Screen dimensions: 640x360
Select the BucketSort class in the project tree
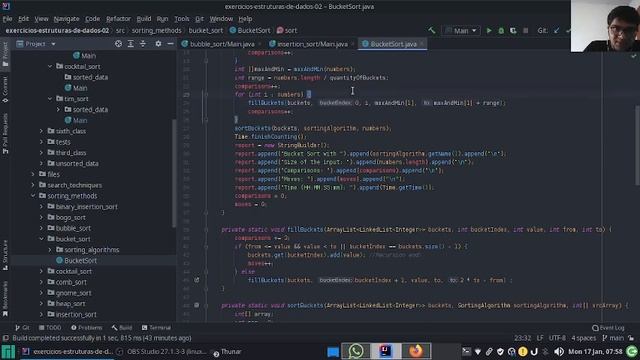tap(80, 260)
